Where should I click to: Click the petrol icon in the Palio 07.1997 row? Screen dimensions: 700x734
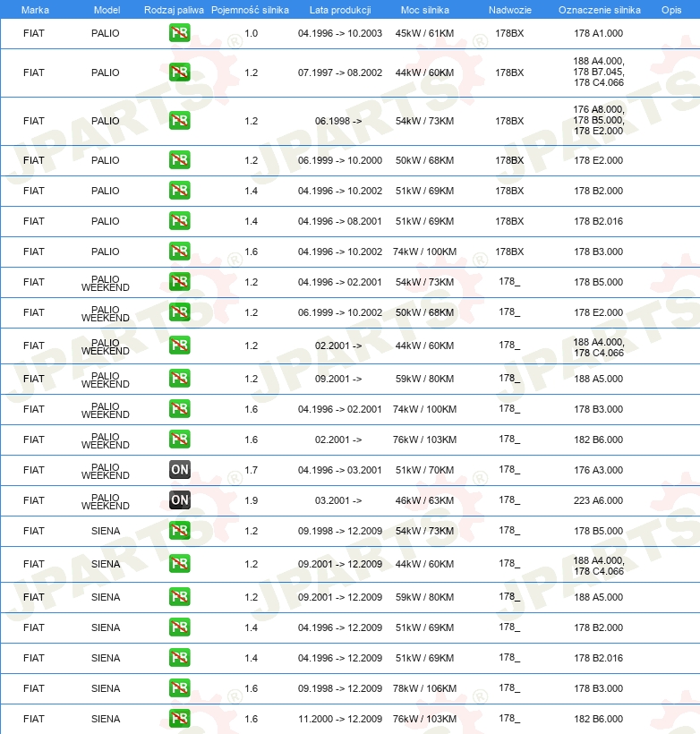coord(179,73)
